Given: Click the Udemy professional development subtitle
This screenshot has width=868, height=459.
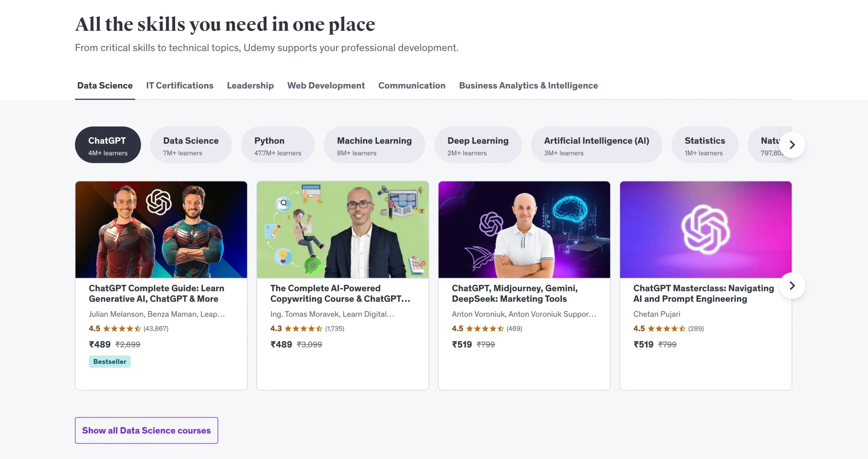Looking at the screenshot, I should pyautogui.click(x=267, y=48).
